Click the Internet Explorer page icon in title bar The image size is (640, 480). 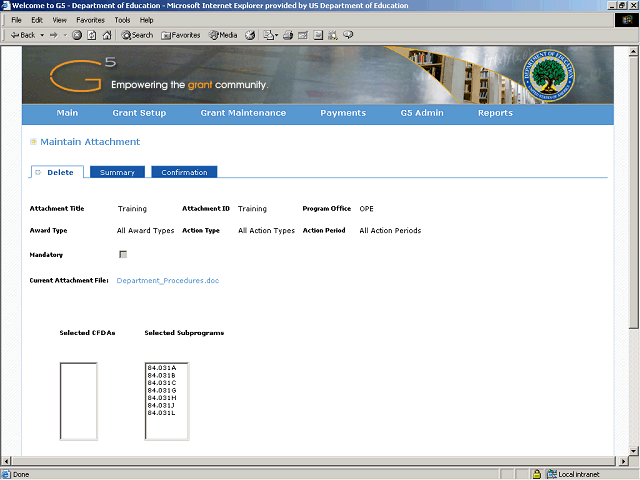click(6, 5)
